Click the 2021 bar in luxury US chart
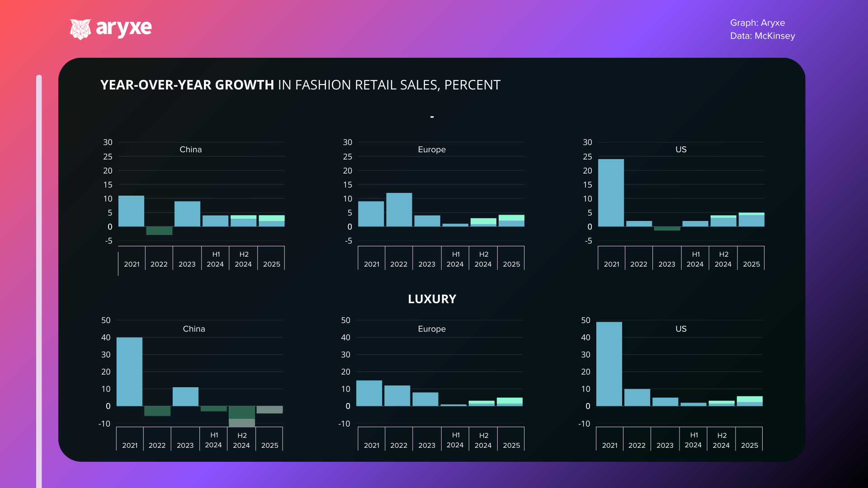 click(609, 364)
